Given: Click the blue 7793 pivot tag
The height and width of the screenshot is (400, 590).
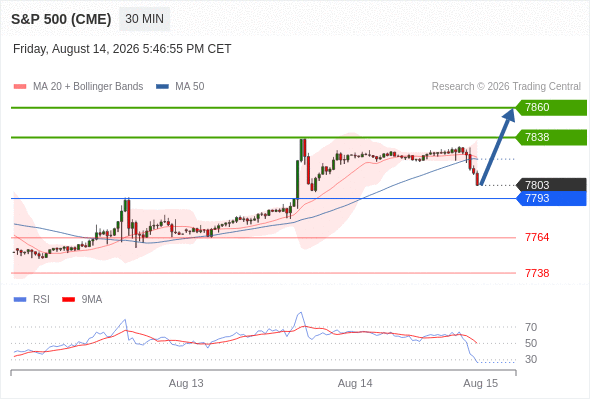Looking at the screenshot, I should tap(551, 198).
